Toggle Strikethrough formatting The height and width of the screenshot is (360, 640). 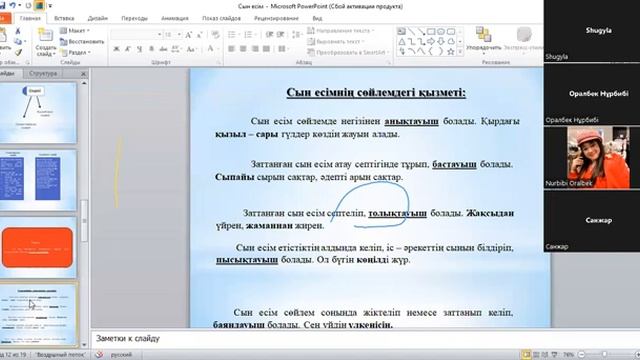[163, 49]
